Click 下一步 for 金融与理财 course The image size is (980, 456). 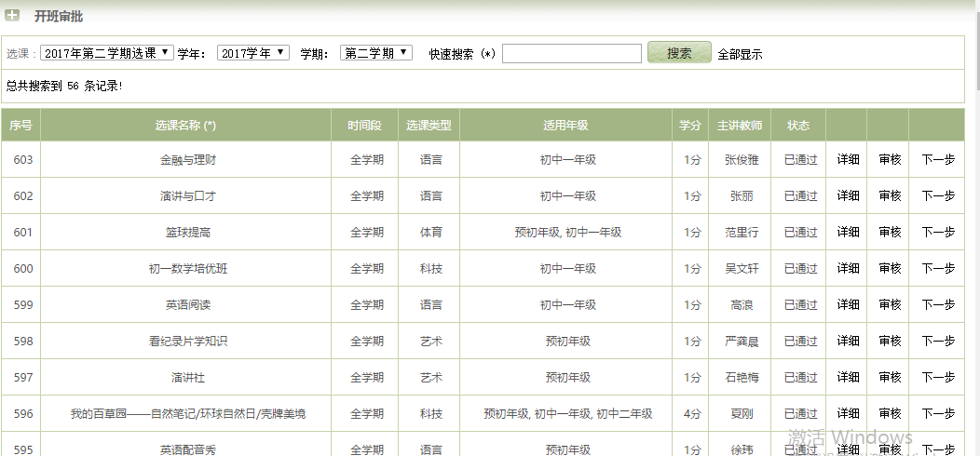tap(937, 160)
